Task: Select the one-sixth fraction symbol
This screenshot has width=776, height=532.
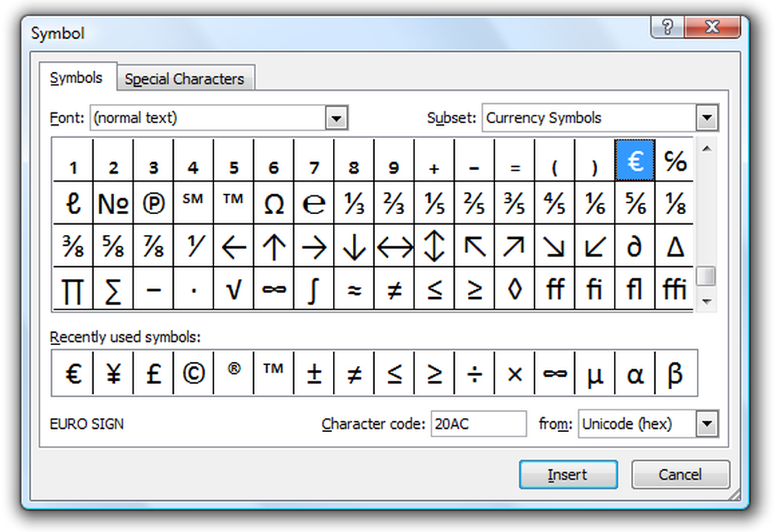Action: (x=594, y=202)
